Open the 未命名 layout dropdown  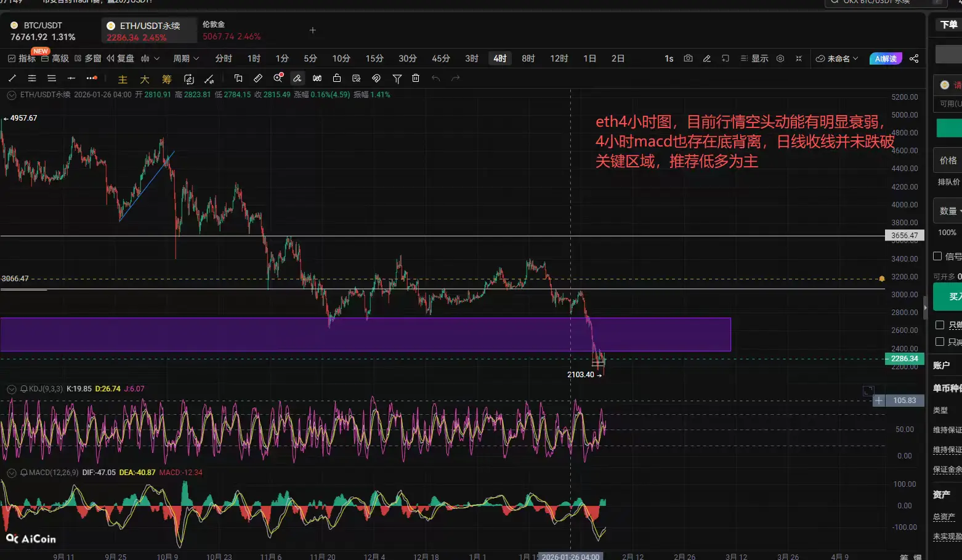837,58
